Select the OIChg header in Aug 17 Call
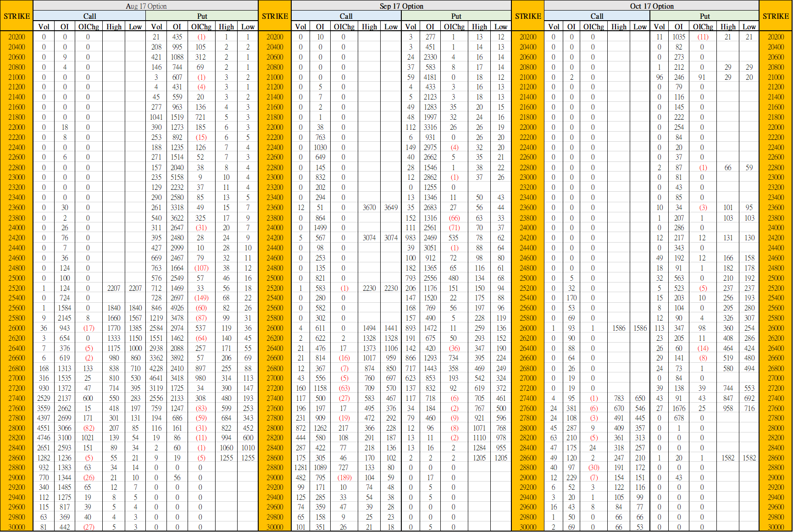 tap(88, 27)
